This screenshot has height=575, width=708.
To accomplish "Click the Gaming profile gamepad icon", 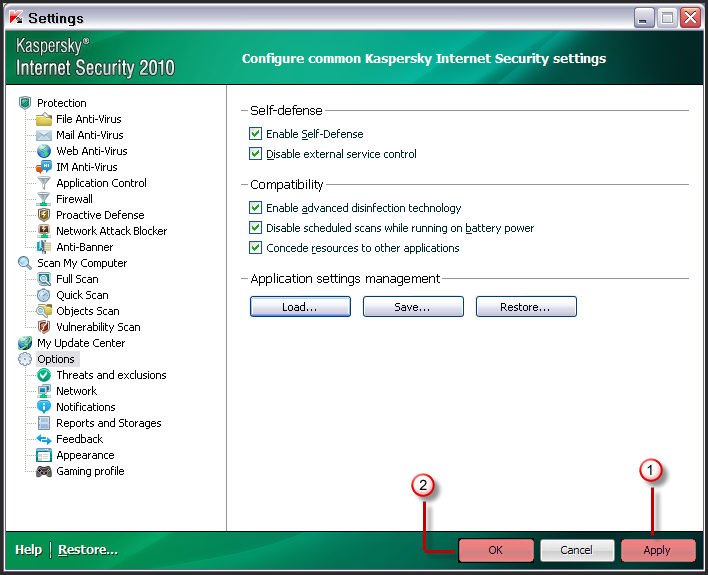I will pos(44,471).
